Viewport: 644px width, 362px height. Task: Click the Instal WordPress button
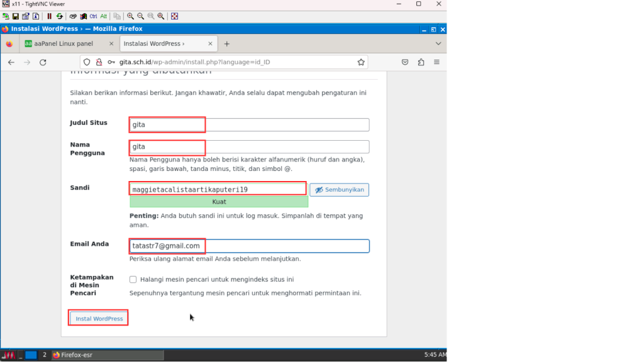tap(99, 319)
